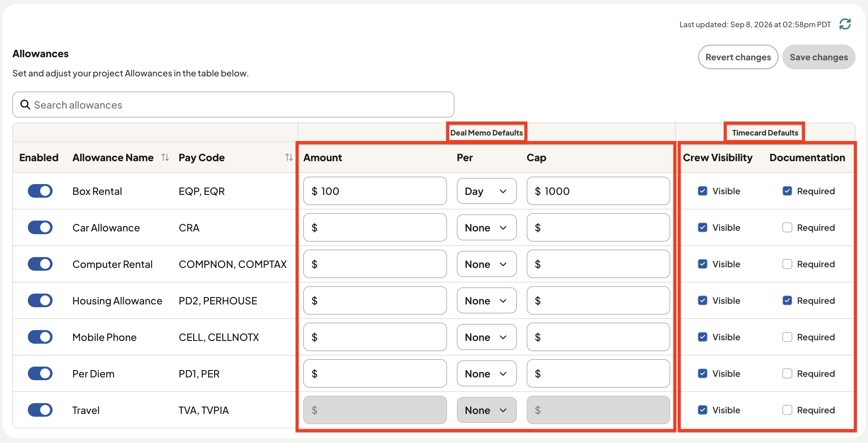Click Per Diem Amount field
868x443 pixels.
(x=375, y=374)
